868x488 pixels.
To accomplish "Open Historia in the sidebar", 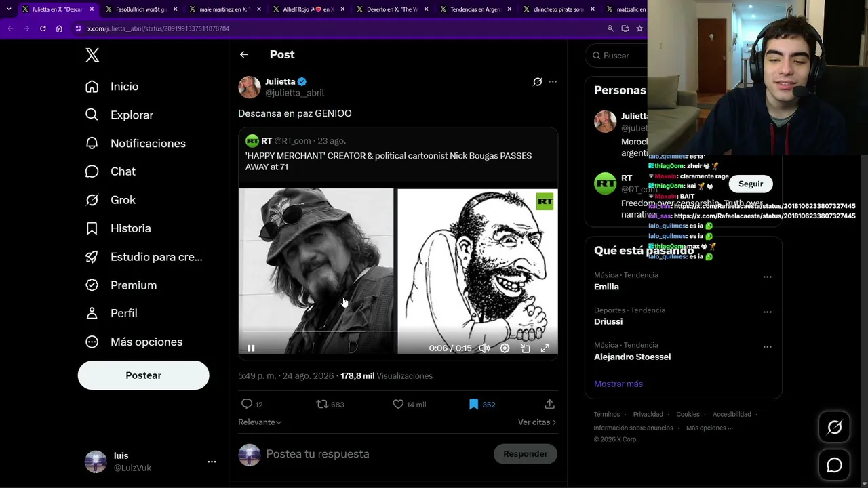I will point(119,228).
